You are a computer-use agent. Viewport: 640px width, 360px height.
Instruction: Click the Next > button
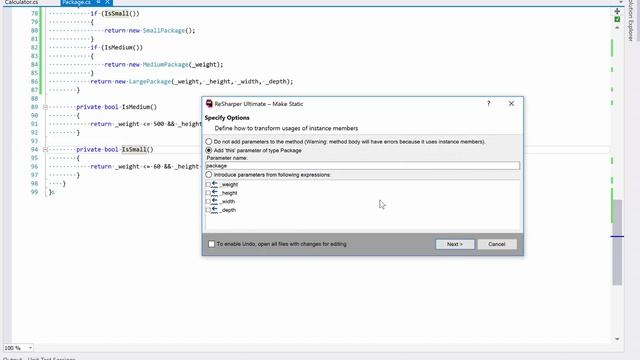pos(455,244)
